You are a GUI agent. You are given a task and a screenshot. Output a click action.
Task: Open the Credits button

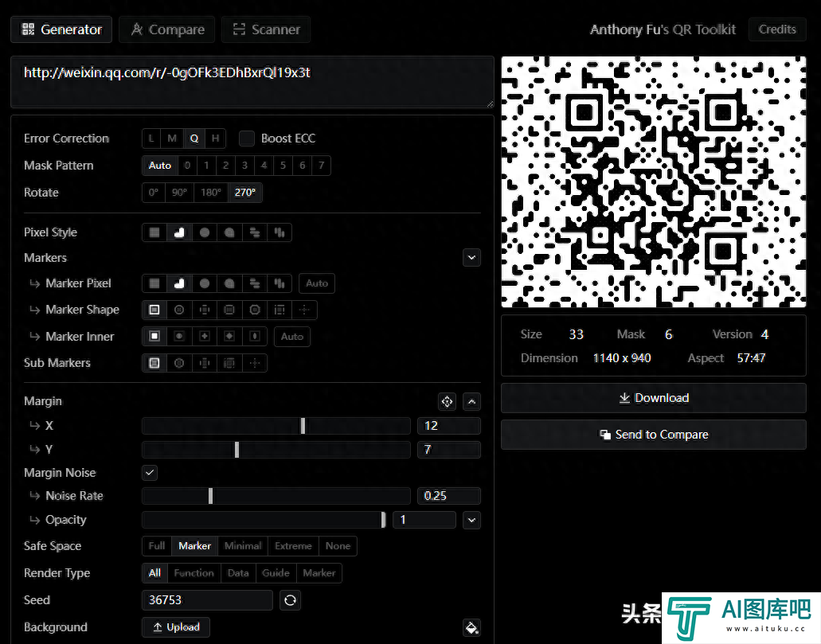(x=777, y=29)
